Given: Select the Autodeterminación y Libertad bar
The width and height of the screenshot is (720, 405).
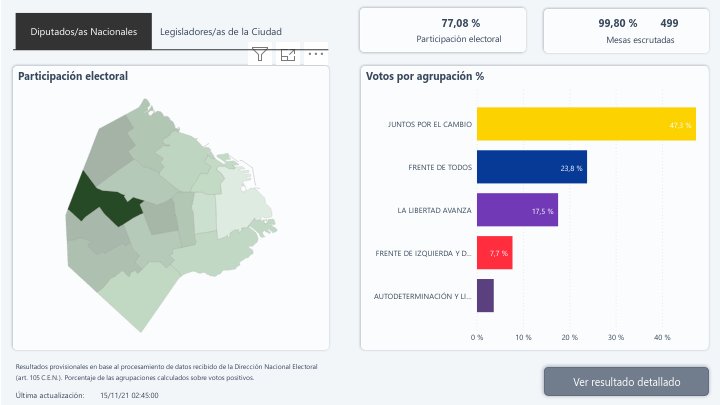Looking at the screenshot, I should [x=485, y=296].
